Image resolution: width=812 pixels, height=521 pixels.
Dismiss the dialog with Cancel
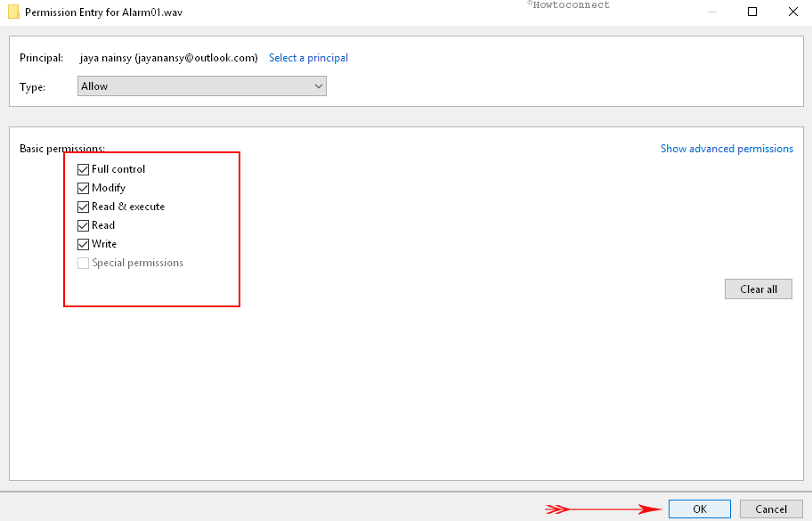tap(771, 509)
